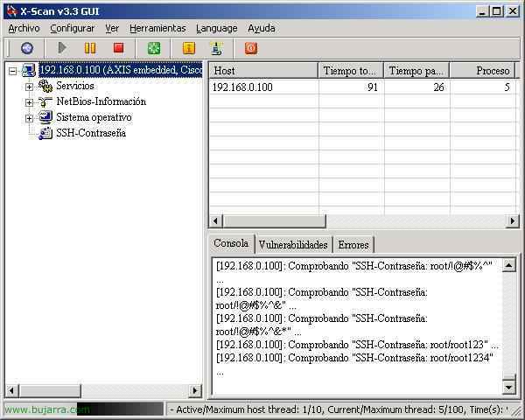This screenshot has height=420, width=525.
Task: Click the SSH-Contraseña node icon
Action: click(x=45, y=133)
